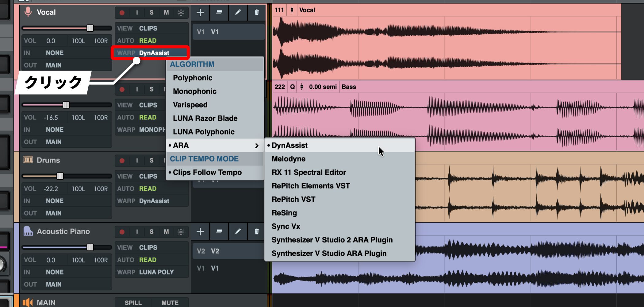Mute the Acoustic Piano track
Viewport: 644px width, 307px height.
click(166, 232)
